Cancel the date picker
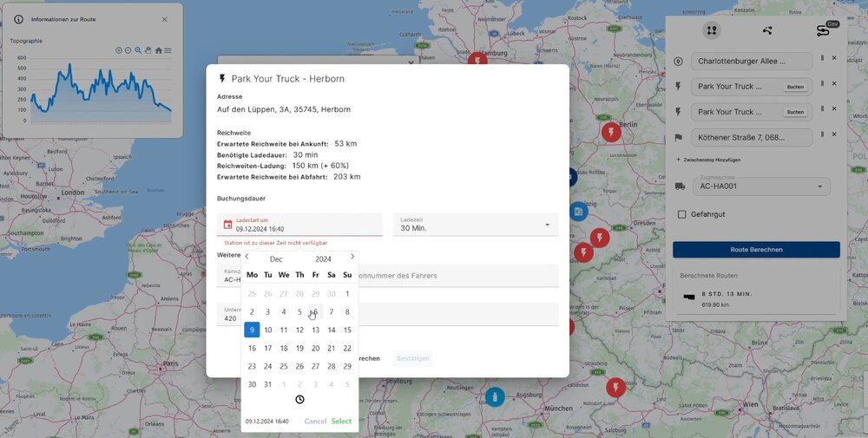 coord(315,422)
